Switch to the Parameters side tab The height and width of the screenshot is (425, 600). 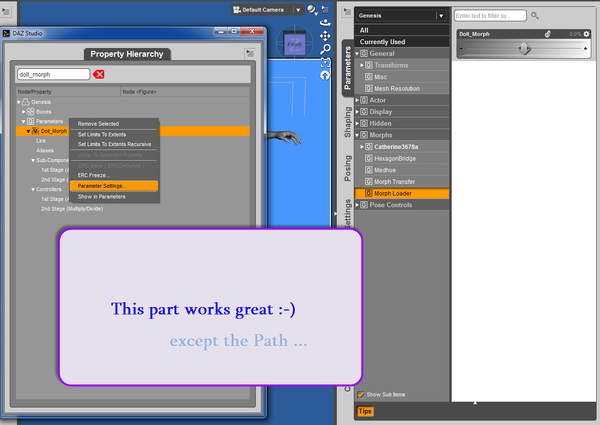[348, 68]
